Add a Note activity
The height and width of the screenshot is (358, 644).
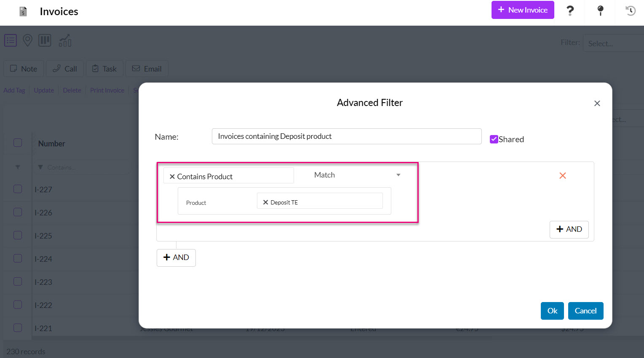[x=24, y=69]
